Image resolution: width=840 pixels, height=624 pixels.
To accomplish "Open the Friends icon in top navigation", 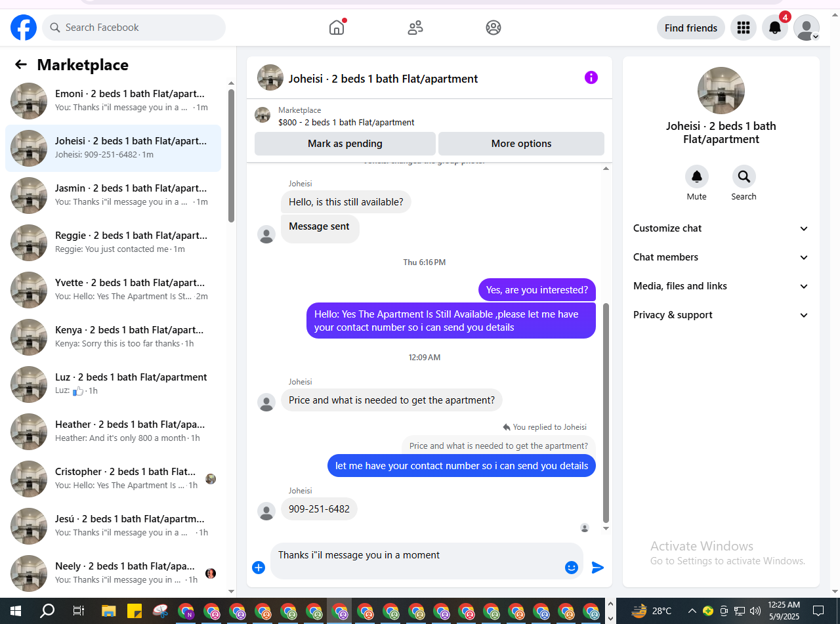I will tap(415, 28).
